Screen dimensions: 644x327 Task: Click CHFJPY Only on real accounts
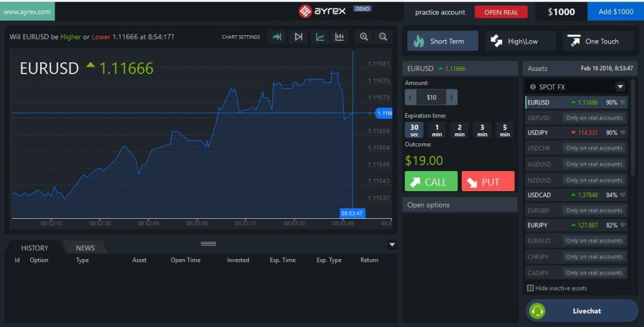coord(594,257)
